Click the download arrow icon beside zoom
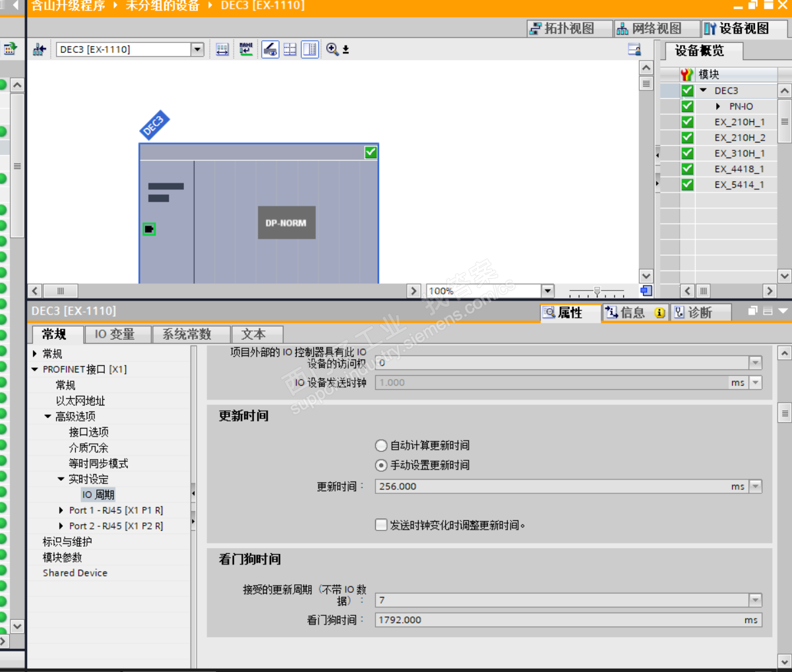Image resolution: width=792 pixels, height=672 pixels. pos(346,50)
